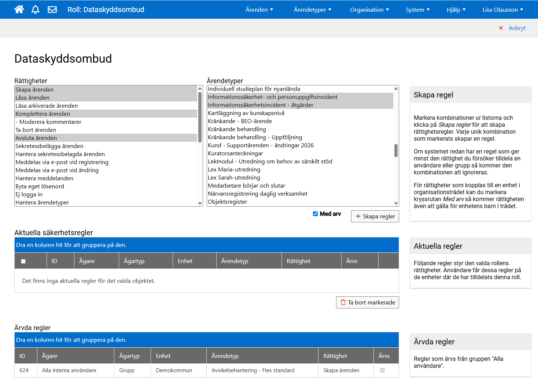
Task: Sort current rules by Ärendetyp column
Action: 235,261
